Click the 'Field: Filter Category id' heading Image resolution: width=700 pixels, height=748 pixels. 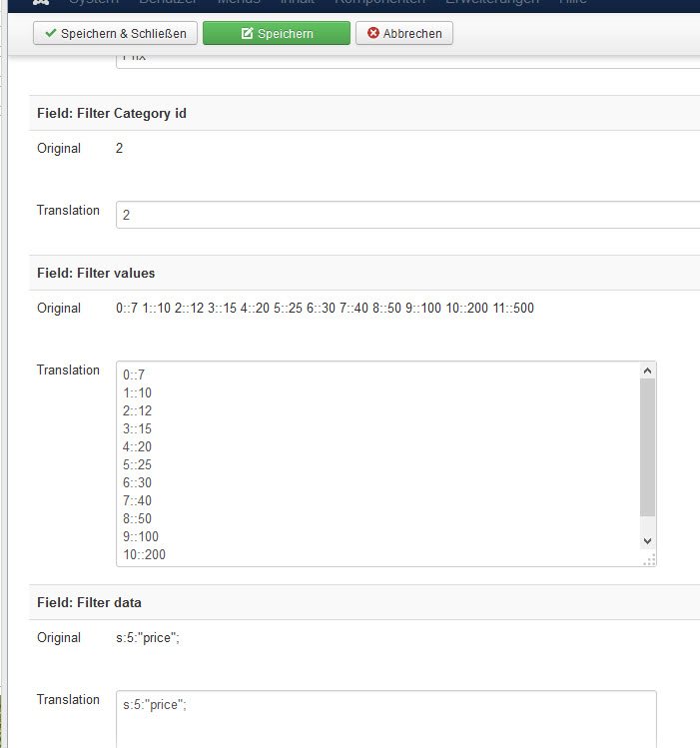coord(112,114)
